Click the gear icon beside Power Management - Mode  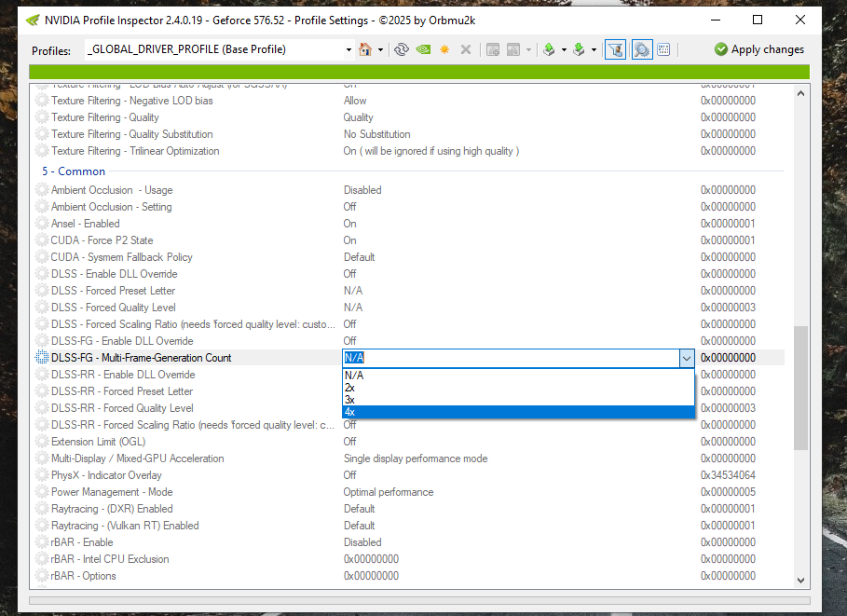click(x=42, y=492)
